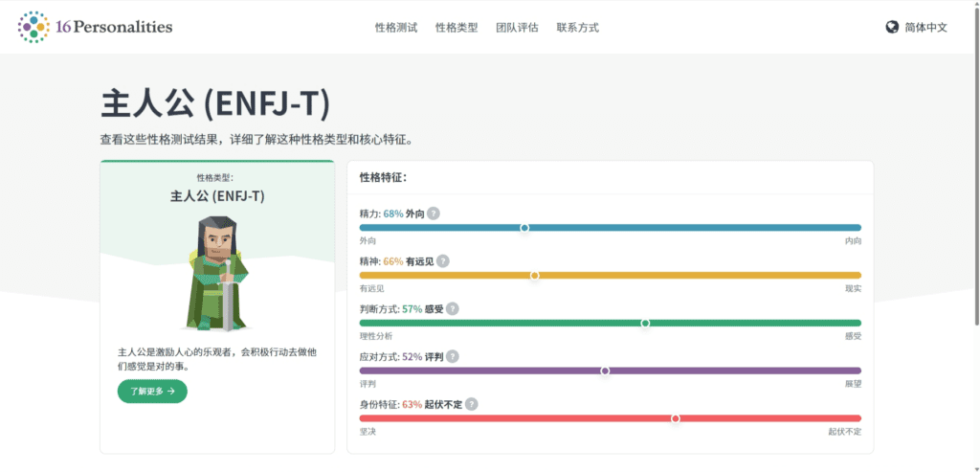The image size is (980, 472).
Task: Open help icon beside 精力 外向
Action: tap(434, 214)
